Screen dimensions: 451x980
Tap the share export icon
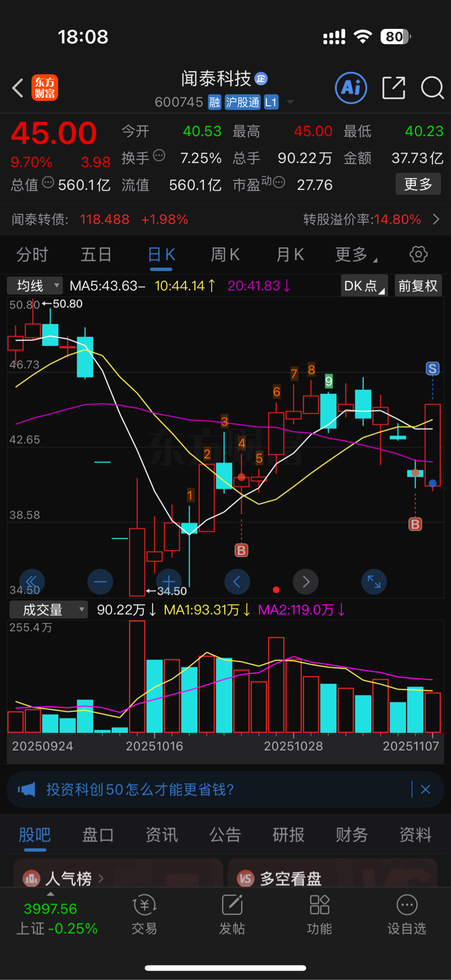click(393, 88)
